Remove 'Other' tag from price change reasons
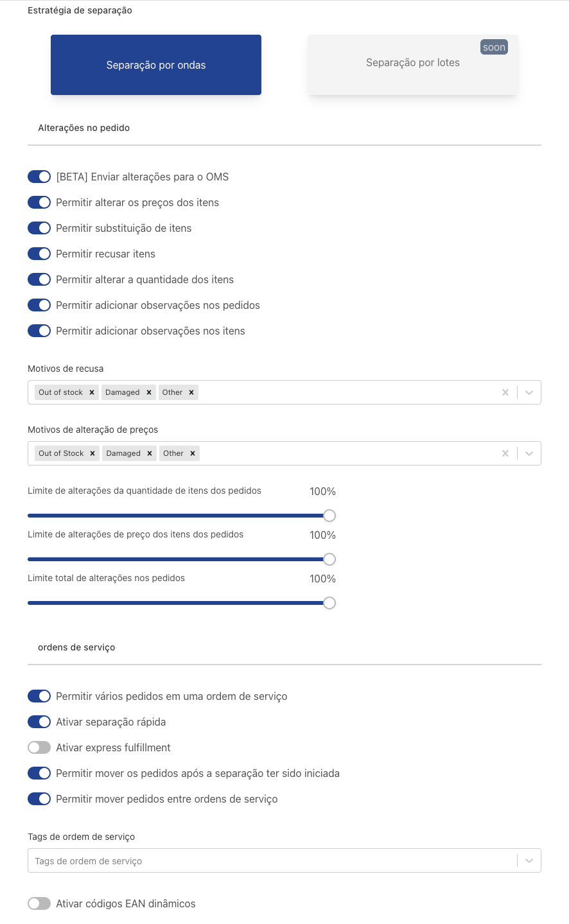569x924 pixels. 193,453
